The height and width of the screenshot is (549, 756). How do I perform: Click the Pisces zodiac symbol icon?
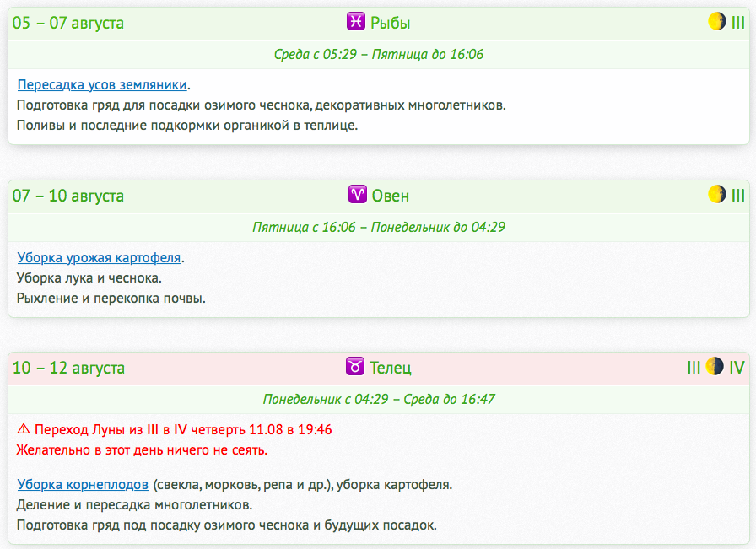click(357, 23)
